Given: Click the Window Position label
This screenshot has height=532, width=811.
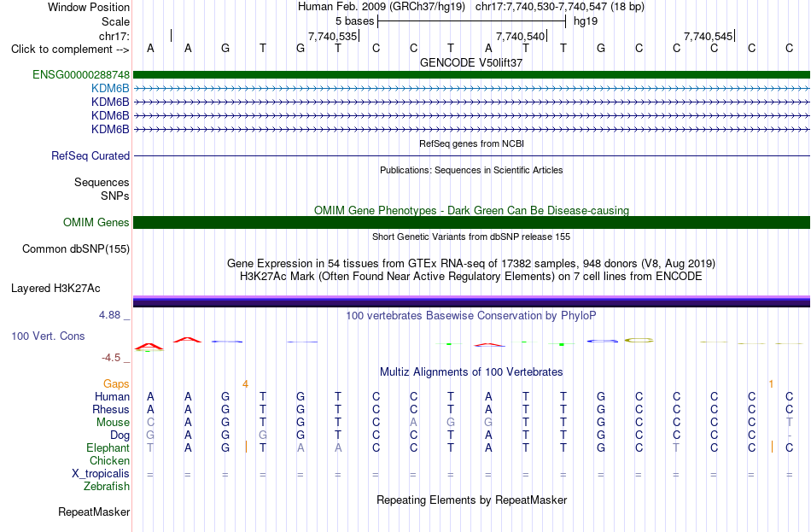Looking at the screenshot, I should point(89,7).
